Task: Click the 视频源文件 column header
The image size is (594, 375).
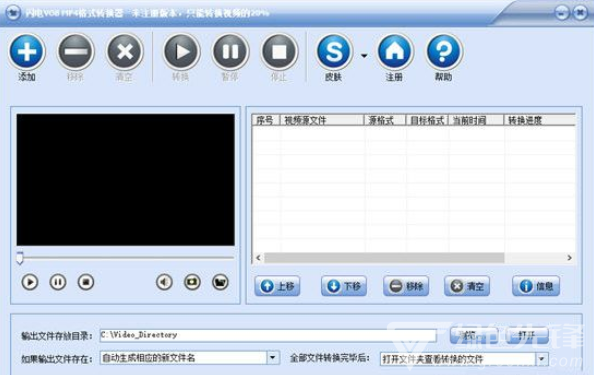Action: point(322,120)
